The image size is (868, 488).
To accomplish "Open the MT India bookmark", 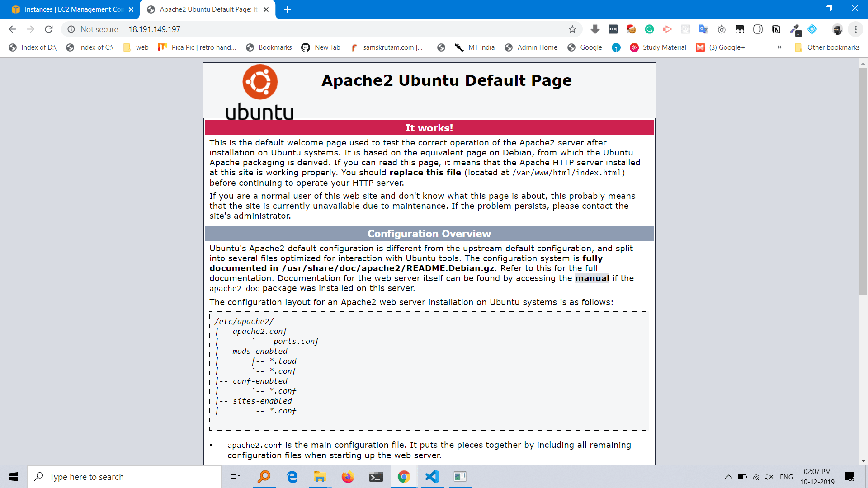I will [475, 47].
